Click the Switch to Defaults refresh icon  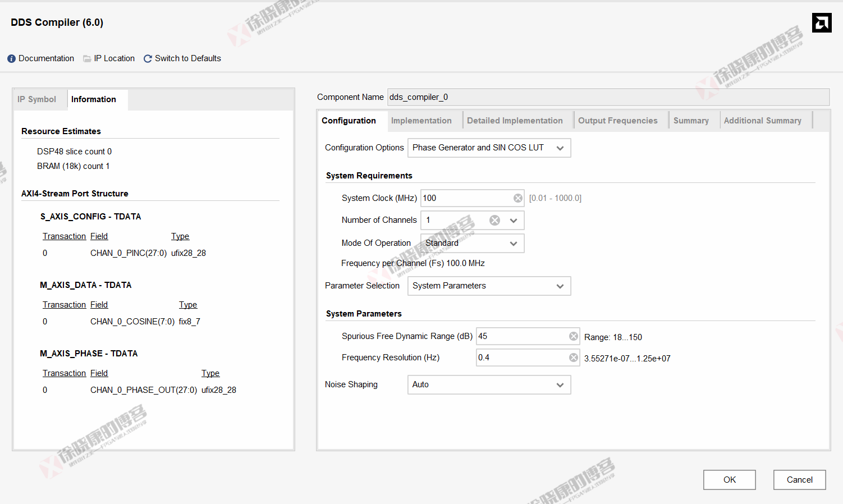tap(148, 59)
